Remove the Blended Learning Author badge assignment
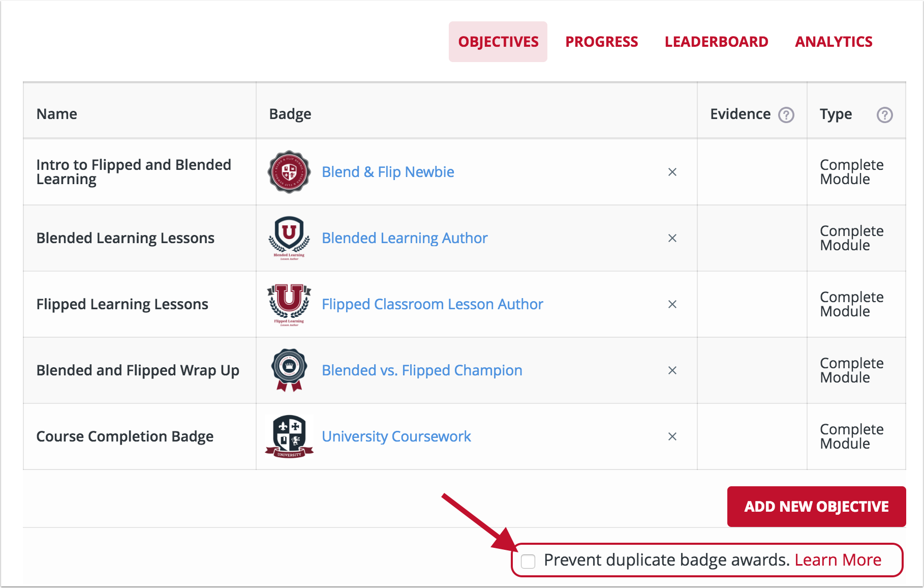Viewport: 924px width, 588px height. pos(672,238)
